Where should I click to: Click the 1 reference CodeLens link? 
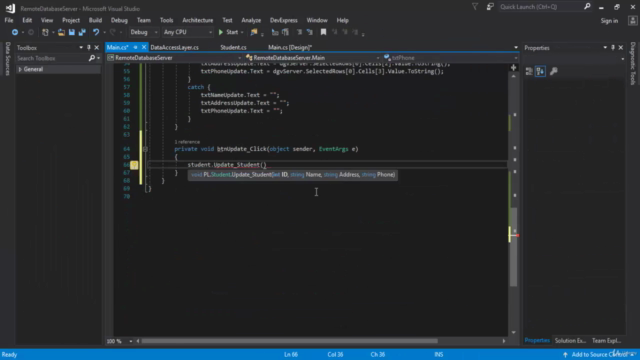(187, 142)
